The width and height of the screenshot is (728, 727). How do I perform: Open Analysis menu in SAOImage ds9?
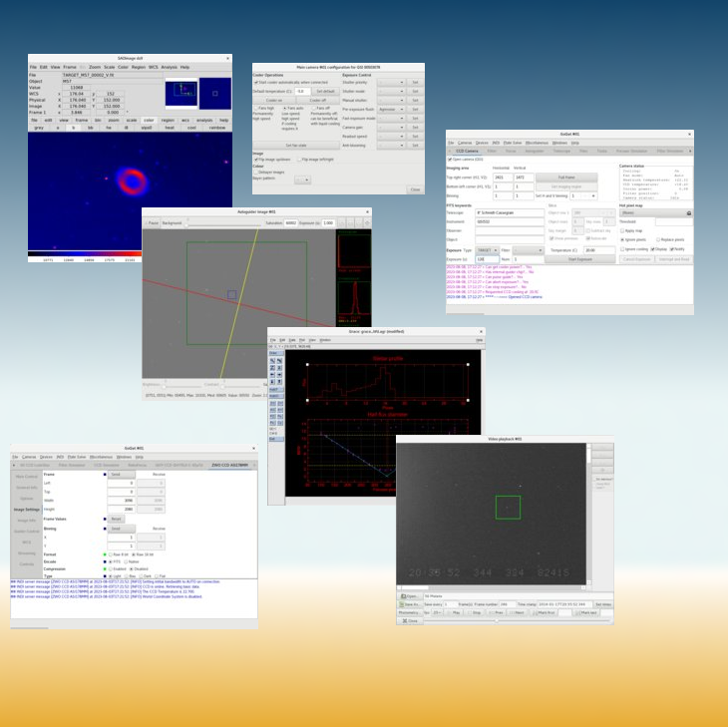click(169, 67)
